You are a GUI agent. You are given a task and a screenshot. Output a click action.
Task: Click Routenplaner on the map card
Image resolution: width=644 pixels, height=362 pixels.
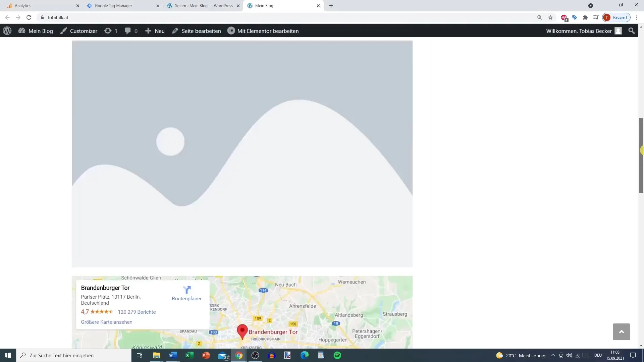click(187, 293)
